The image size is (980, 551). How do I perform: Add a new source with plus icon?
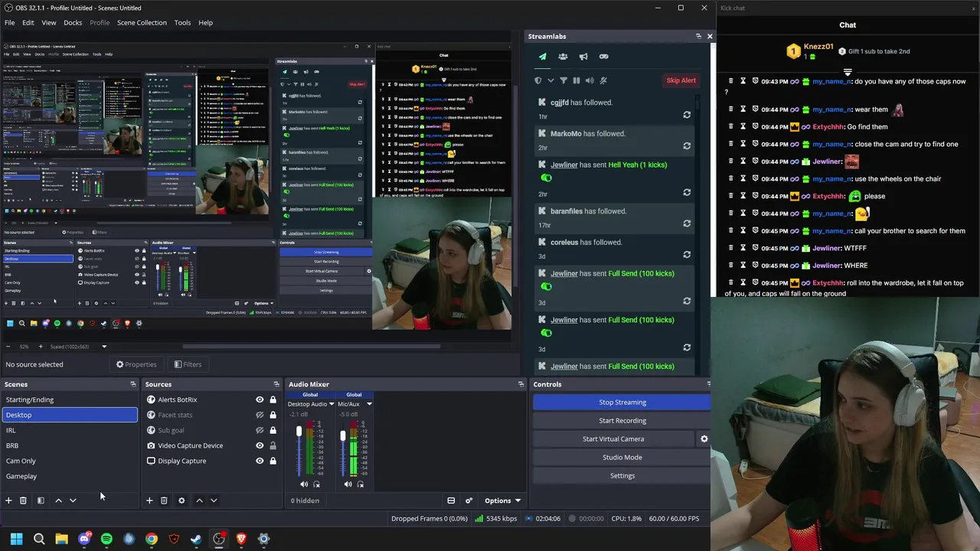tap(149, 500)
